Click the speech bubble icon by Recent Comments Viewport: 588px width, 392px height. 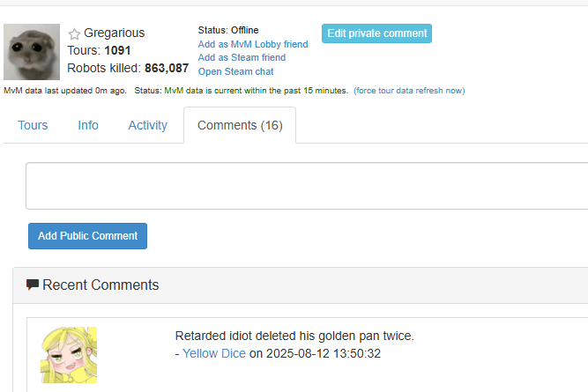pyautogui.click(x=33, y=285)
